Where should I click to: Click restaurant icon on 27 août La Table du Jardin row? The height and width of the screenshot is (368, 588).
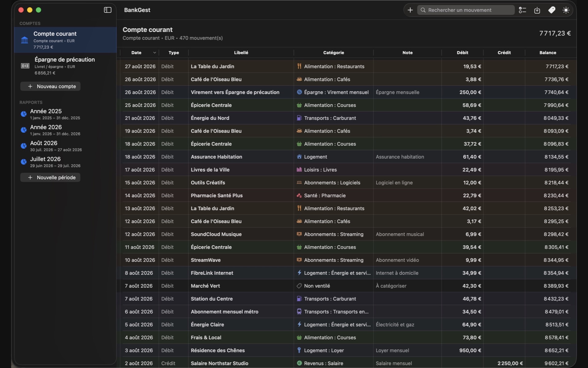(x=299, y=66)
